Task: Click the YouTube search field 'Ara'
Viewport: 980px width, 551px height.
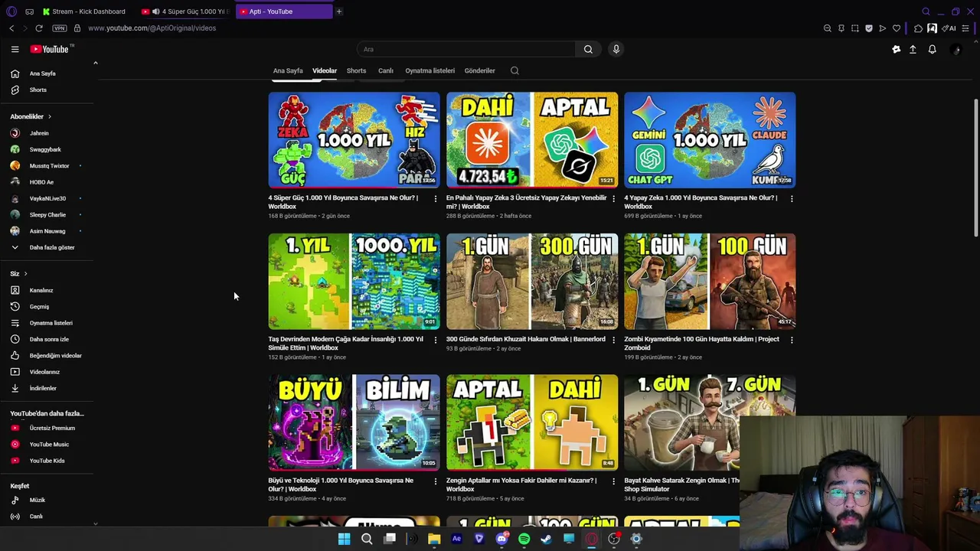Action: tap(466, 49)
